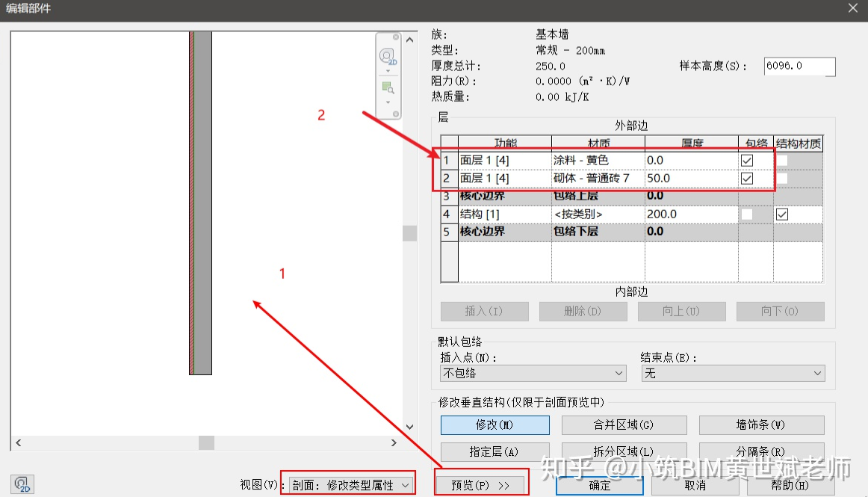Image resolution: width=868 pixels, height=497 pixels.
Task: Click the 砌体 - 普通砖 7 material cell
Action: (x=598, y=179)
